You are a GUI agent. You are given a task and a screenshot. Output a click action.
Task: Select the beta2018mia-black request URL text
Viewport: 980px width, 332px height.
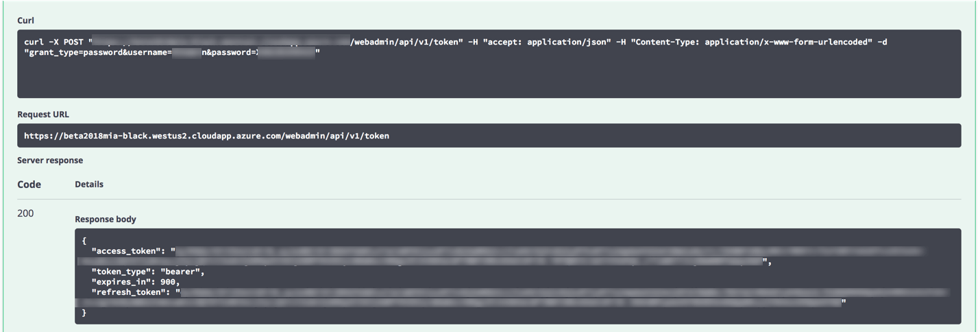coord(206,136)
